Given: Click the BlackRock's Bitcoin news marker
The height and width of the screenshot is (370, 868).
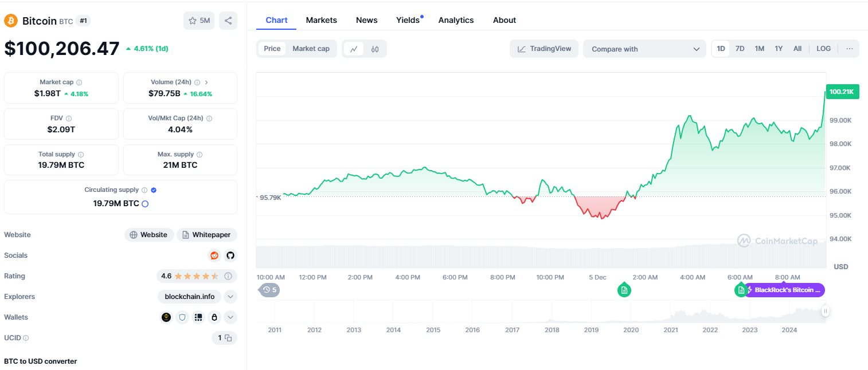Looking at the screenshot, I should point(787,290).
